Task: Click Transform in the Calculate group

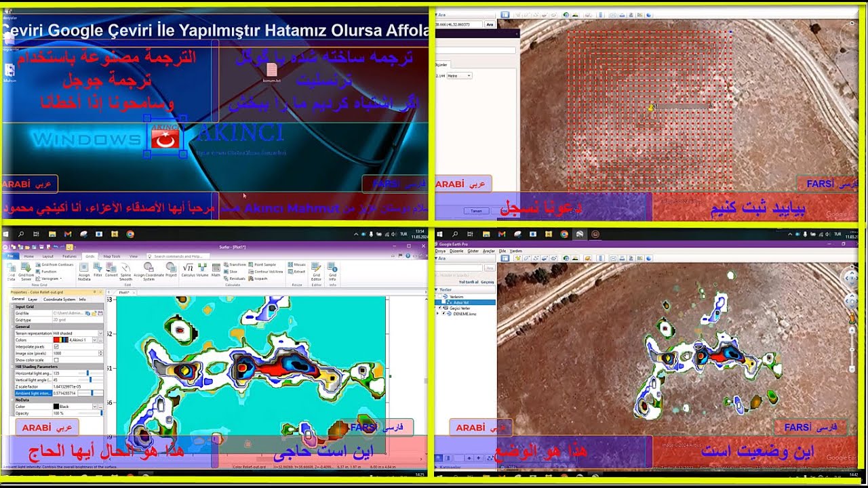Action: pos(235,264)
